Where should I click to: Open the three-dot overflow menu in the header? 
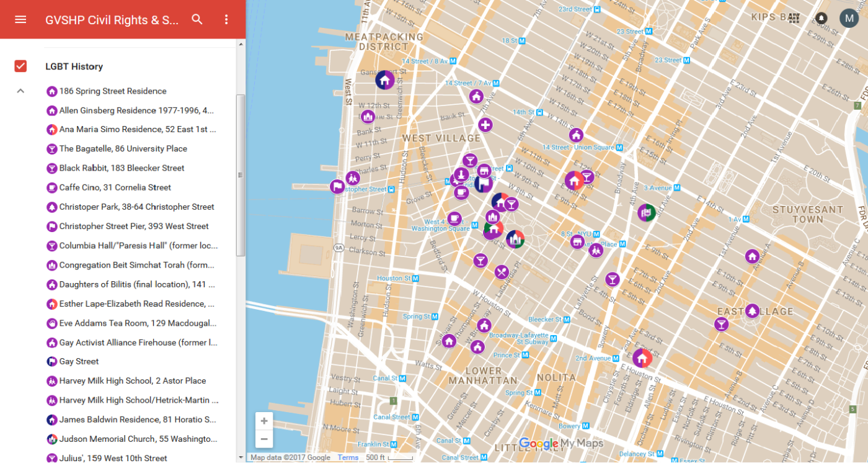pyautogui.click(x=226, y=19)
